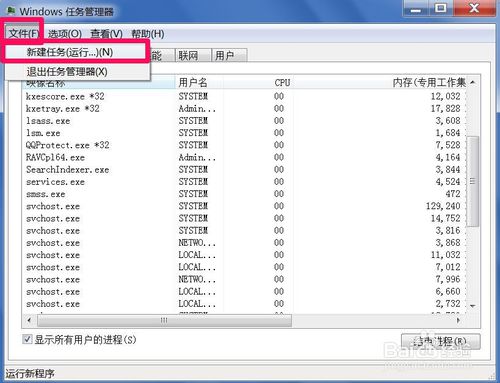Switch to the 联网 tab
This screenshot has height=383, width=500.
(193, 55)
